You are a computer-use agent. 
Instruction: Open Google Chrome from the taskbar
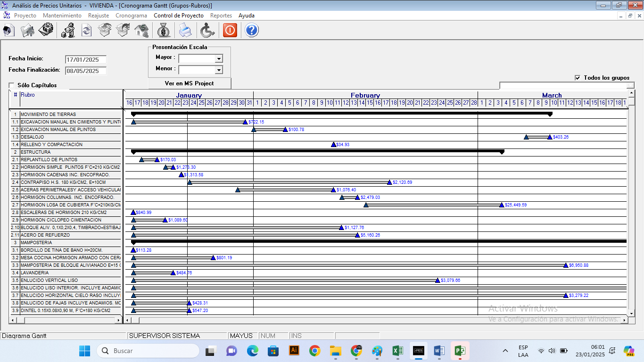pyautogui.click(x=314, y=351)
